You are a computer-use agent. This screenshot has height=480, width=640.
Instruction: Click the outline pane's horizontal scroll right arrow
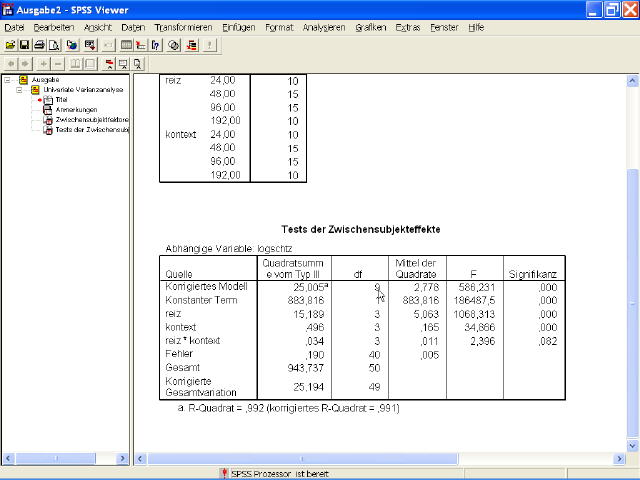pos(126,458)
